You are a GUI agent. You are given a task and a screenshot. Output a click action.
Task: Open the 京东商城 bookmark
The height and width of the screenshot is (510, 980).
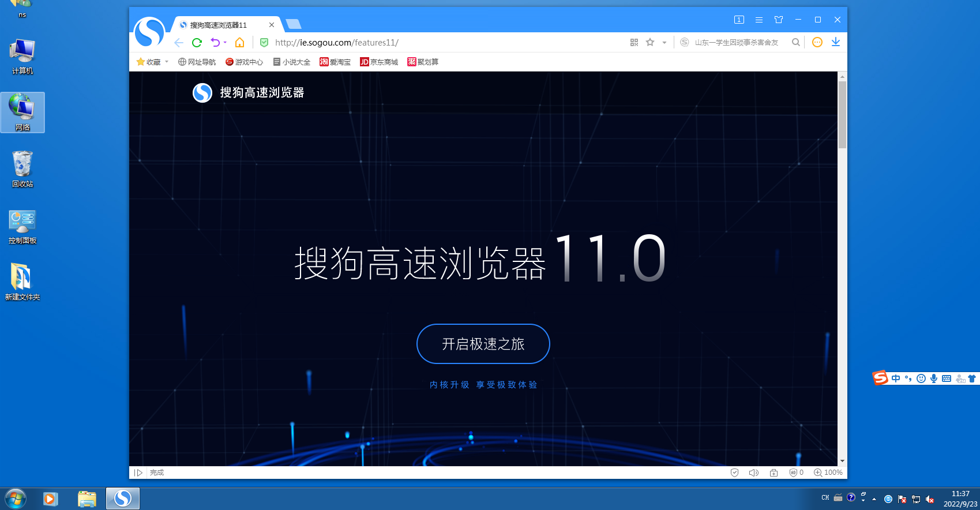coord(379,62)
